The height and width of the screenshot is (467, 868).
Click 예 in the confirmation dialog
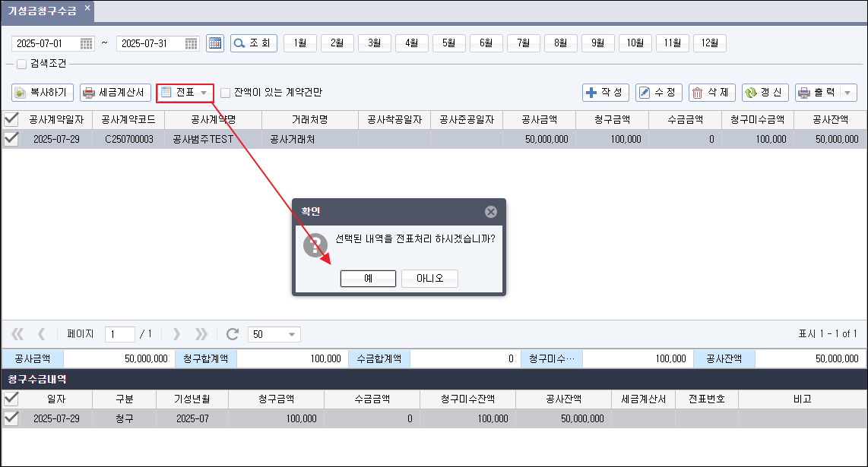pyautogui.click(x=368, y=278)
